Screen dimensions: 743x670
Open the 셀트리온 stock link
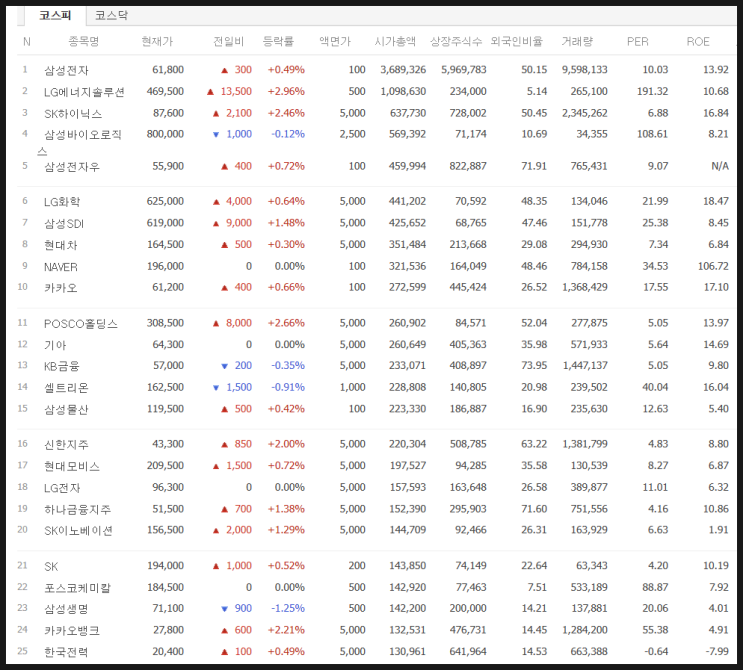tap(66, 388)
